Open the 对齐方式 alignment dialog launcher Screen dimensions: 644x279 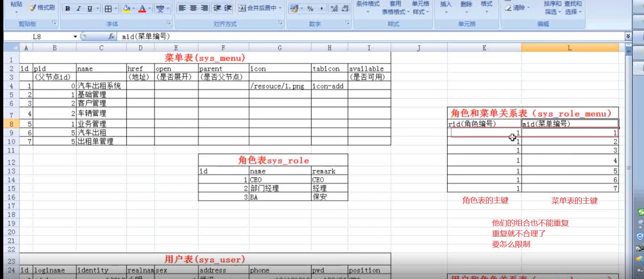click(281, 23)
